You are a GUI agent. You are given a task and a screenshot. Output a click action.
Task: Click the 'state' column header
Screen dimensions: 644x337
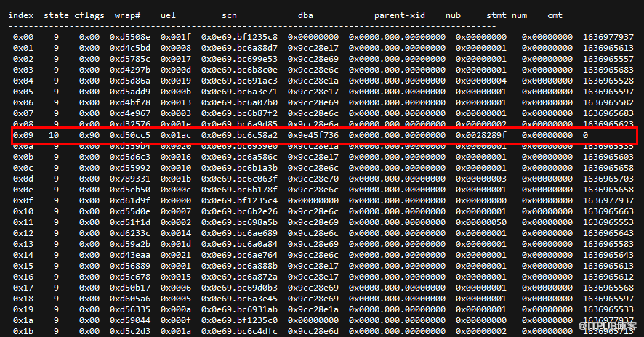(57, 15)
